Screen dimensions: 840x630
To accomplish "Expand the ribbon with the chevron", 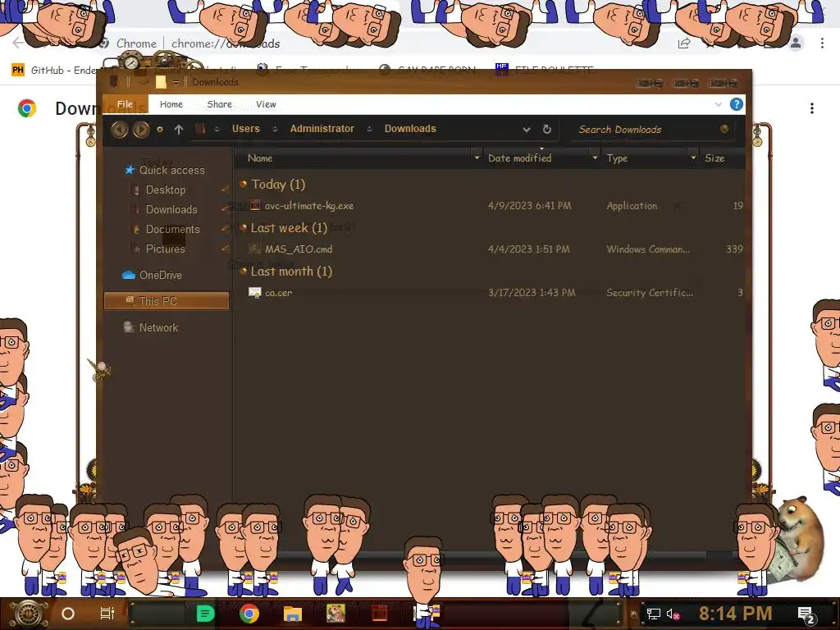I will pos(719,104).
